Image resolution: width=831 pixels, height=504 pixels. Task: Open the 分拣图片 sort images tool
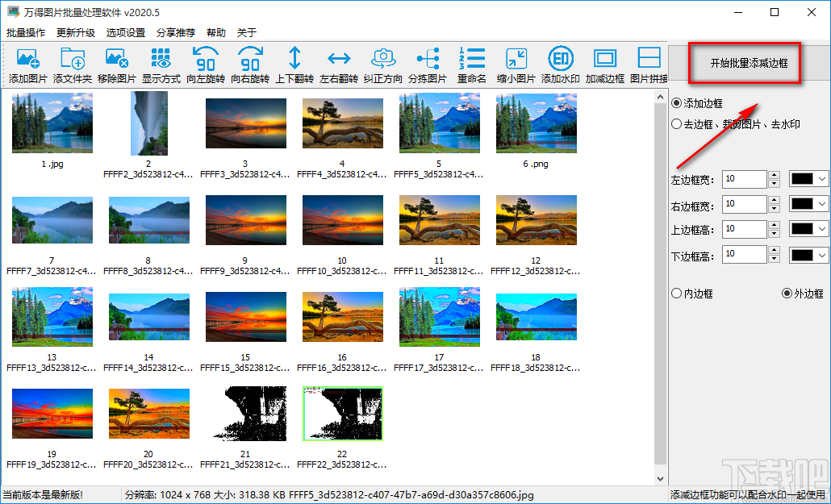(x=428, y=65)
